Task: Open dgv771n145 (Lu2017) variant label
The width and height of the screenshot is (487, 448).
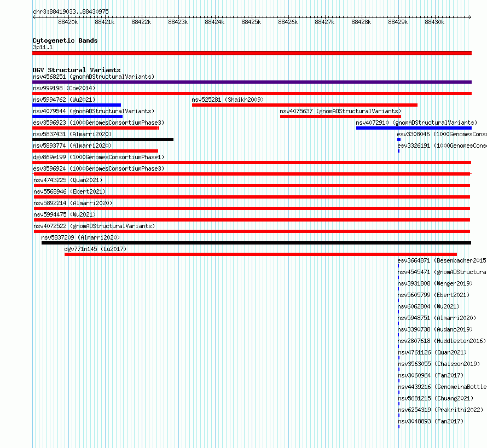Action: [95, 249]
